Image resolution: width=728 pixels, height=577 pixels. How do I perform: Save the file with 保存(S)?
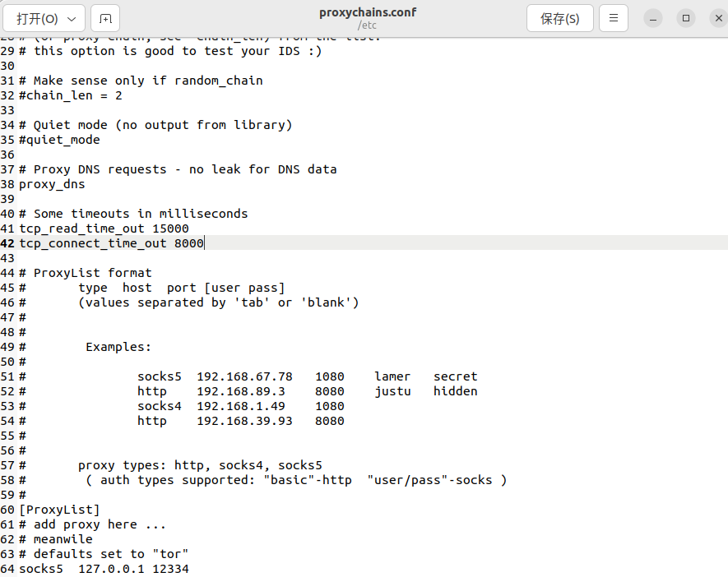point(560,19)
